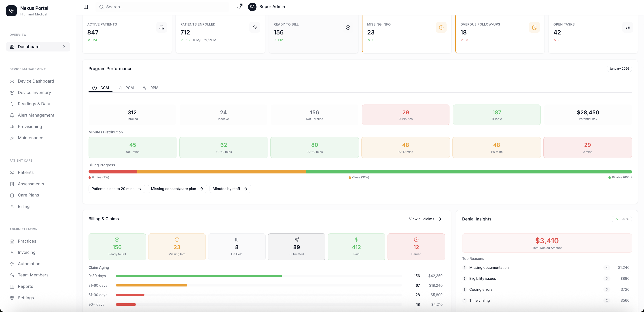Open the January 2026 period selector
The width and height of the screenshot is (644, 312).
point(619,68)
